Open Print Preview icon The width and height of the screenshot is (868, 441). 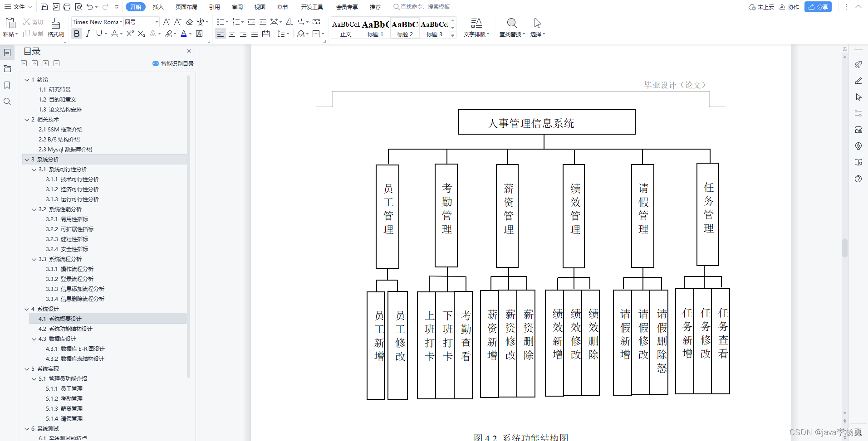pyautogui.click(x=78, y=7)
